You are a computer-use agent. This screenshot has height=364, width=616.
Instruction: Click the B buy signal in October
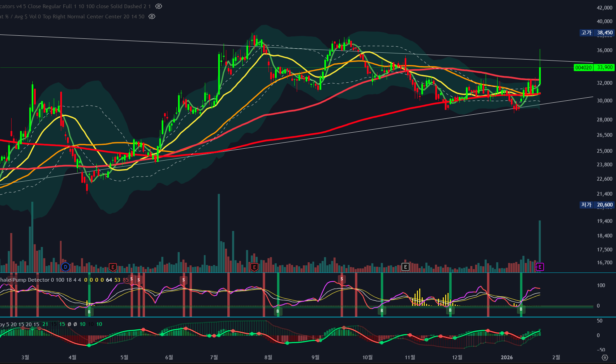coord(382,310)
